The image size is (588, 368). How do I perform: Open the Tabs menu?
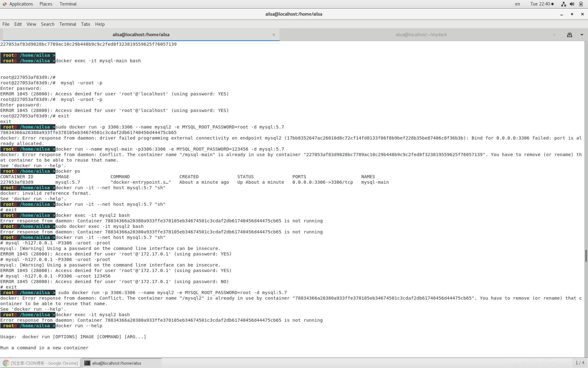click(85, 24)
